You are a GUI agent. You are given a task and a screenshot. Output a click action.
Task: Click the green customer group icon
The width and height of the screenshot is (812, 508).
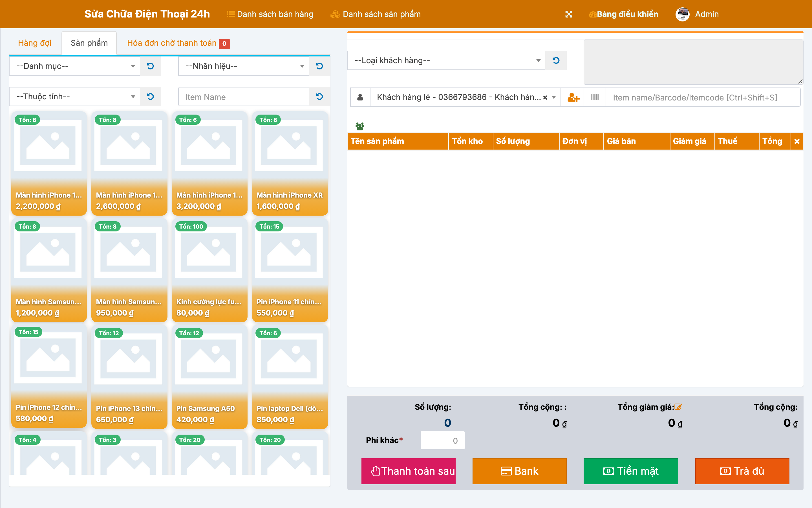coord(360,126)
